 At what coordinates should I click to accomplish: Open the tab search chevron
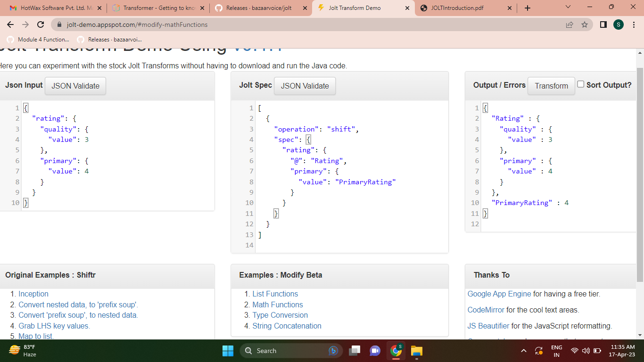coord(568,7)
